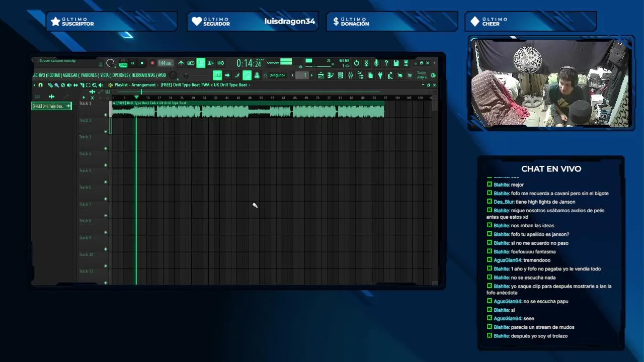
Task: Click the microphone one-click recording icon
Action: point(376,63)
